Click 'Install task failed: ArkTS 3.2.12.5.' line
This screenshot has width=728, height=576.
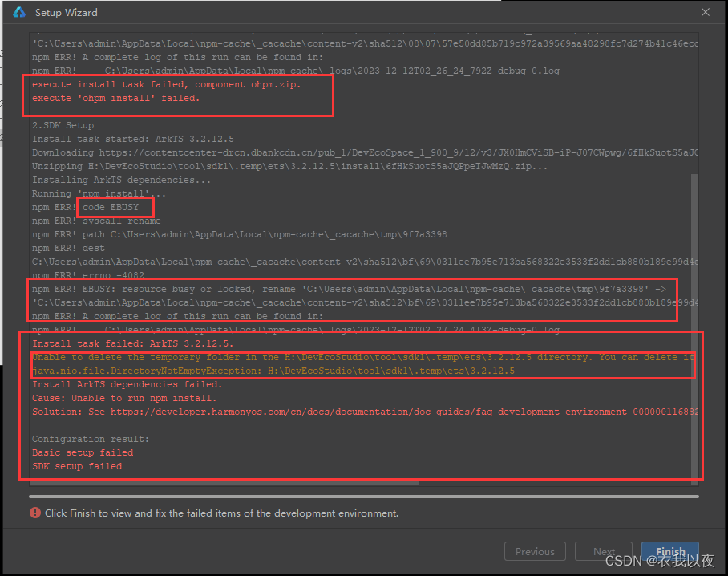[133, 343]
